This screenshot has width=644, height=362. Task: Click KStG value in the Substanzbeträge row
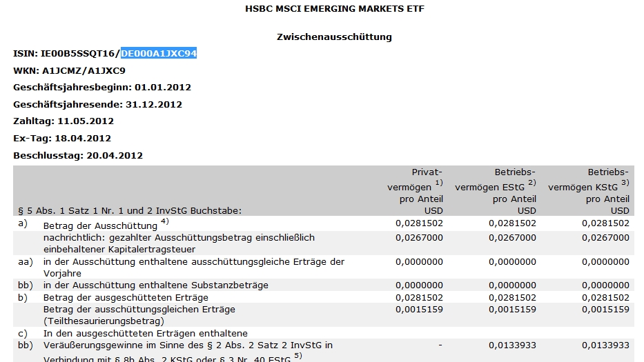(606, 285)
